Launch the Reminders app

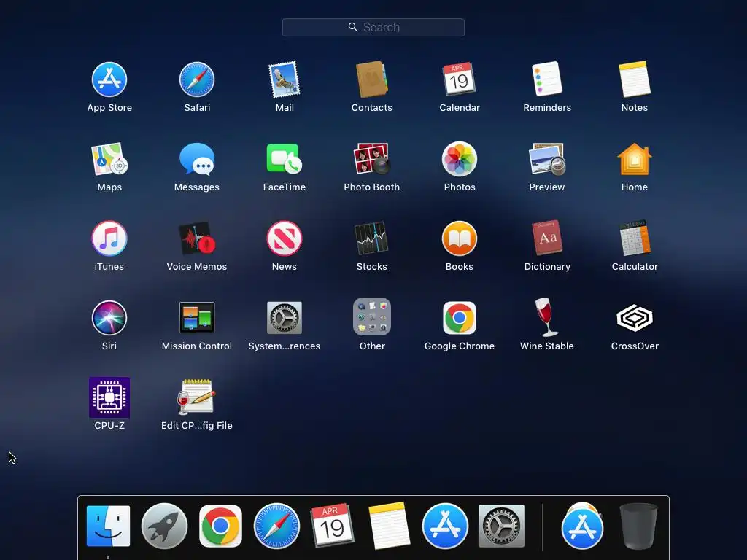click(x=547, y=79)
